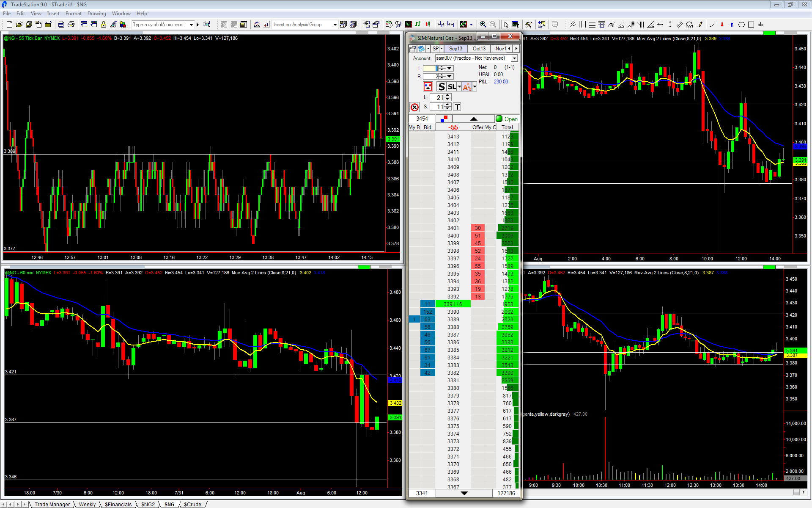812x508 pixels.
Task: Toggle the S button in Matrix window
Action: point(442,87)
